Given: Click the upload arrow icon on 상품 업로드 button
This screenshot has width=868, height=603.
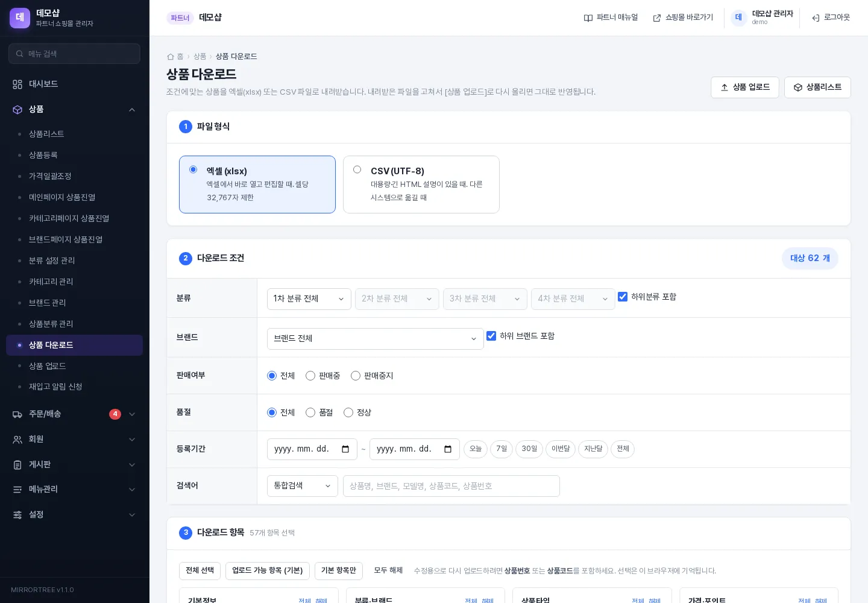Looking at the screenshot, I should click(725, 87).
